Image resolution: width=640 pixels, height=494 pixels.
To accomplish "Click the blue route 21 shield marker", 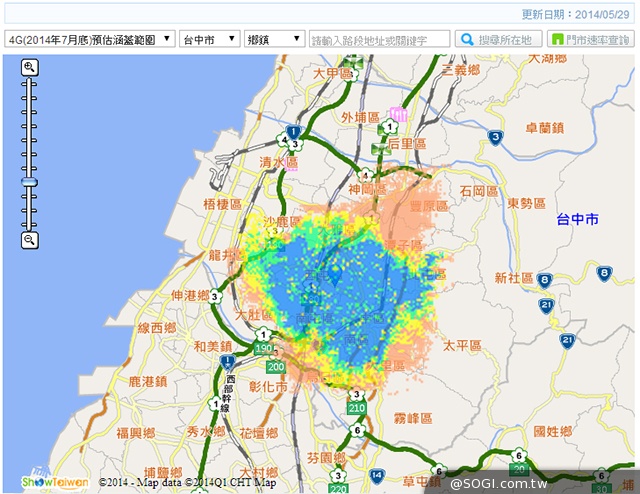I will click(546, 304).
